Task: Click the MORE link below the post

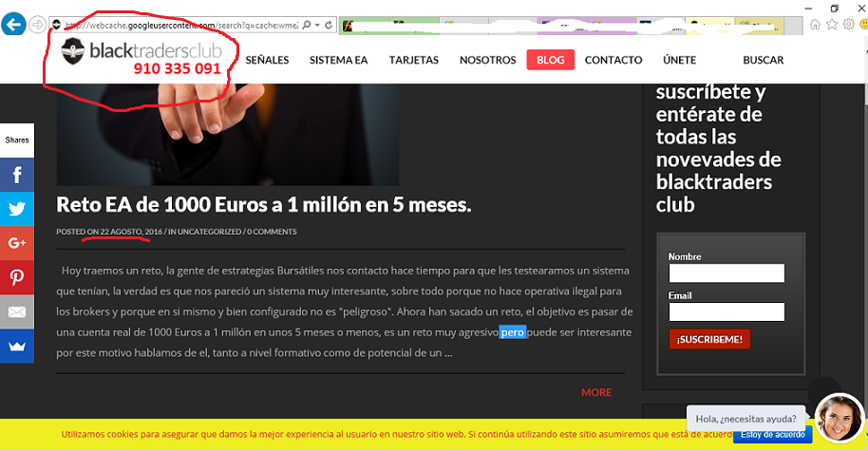Action: (596, 392)
